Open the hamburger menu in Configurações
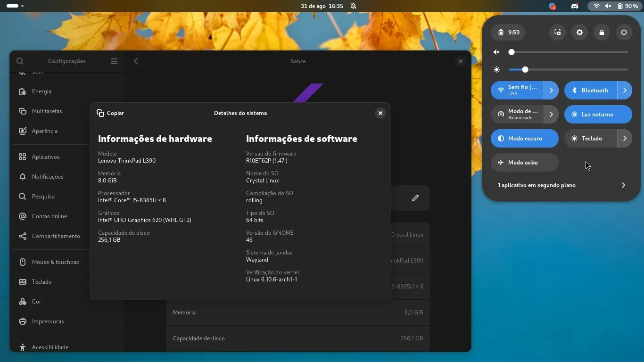Viewport: 644px width, 362px height. tap(114, 61)
